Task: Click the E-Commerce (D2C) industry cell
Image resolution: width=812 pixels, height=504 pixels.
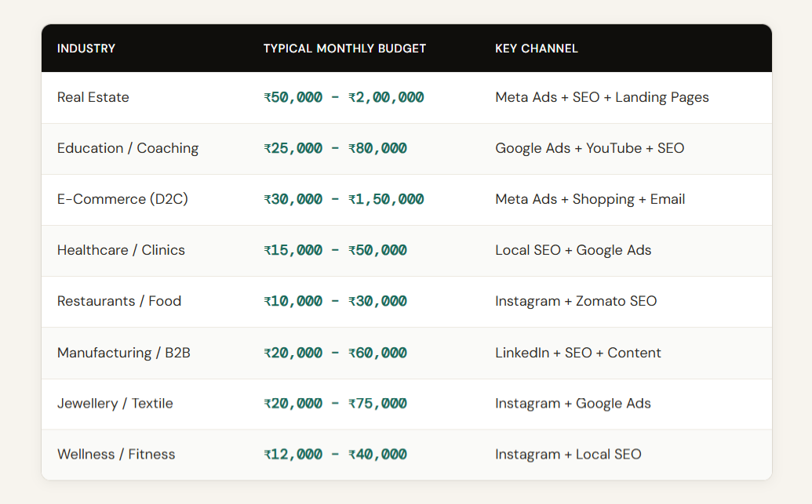Action: tap(122, 199)
